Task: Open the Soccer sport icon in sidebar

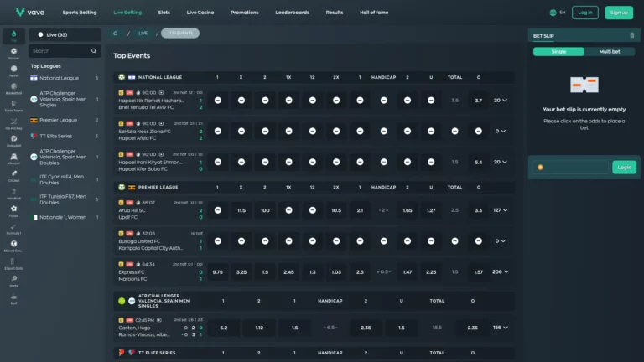Action: click(13, 53)
